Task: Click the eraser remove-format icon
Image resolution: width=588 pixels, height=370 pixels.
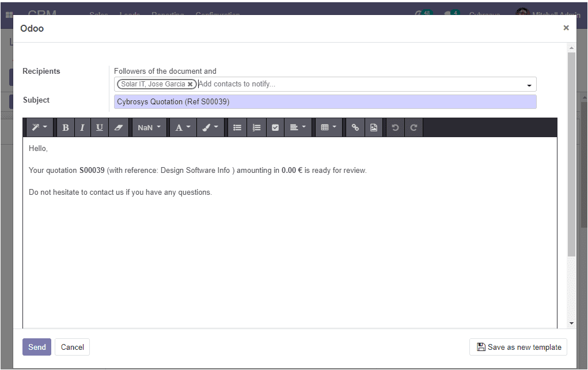Action: click(x=119, y=127)
